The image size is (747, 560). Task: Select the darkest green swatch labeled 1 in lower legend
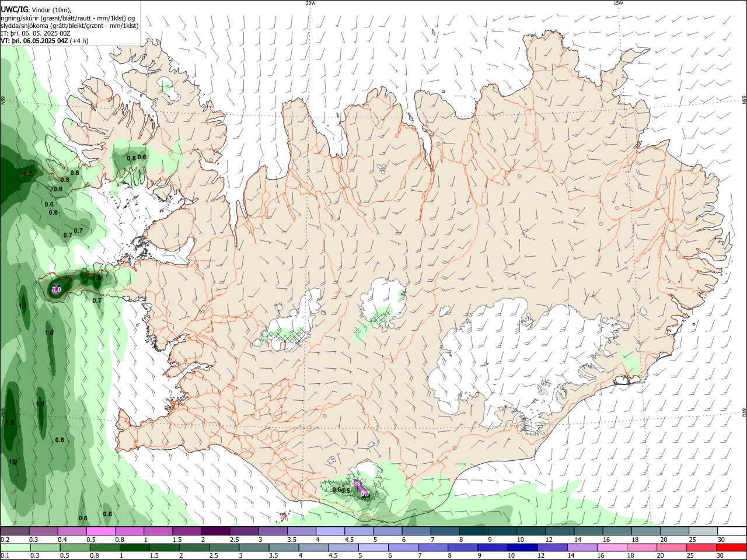tap(135, 547)
